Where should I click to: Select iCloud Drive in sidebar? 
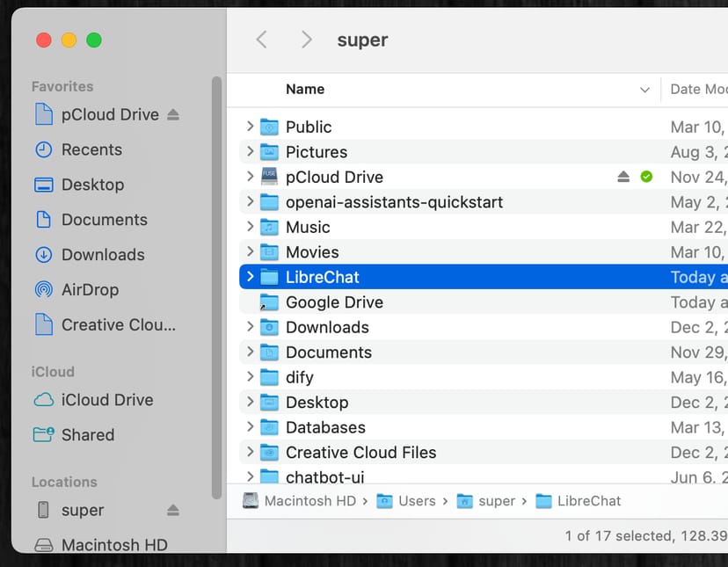[106, 400]
